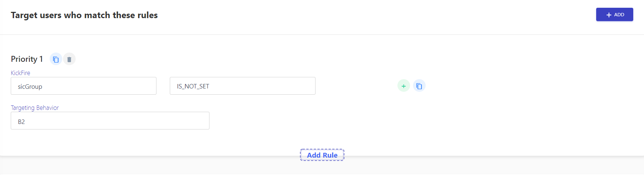The width and height of the screenshot is (644, 175).
Task: Click the KickFire field label
Action: tap(20, 73)
